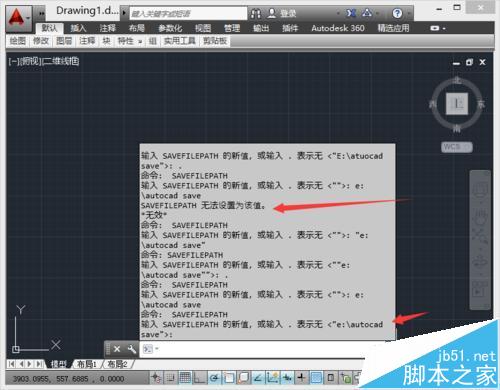Click navigation bar Zoom Extents icon
The image size is (500, 390).
[480, 235]
